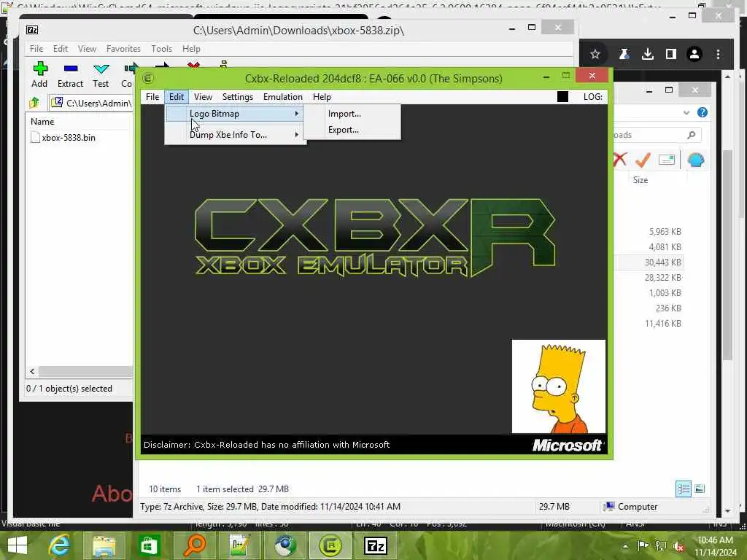Click the muted volume tray icon
Viewport: 747px width, 560px height.
(x=678, y=546)
